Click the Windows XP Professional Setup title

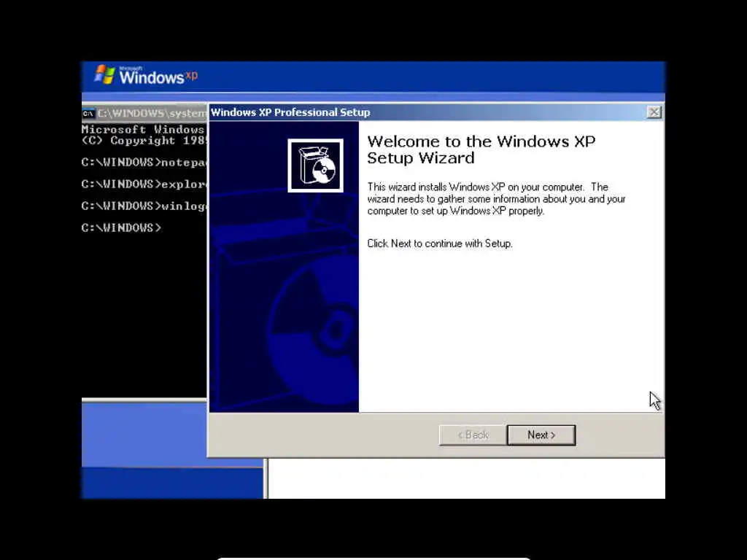tap(290, 112)
